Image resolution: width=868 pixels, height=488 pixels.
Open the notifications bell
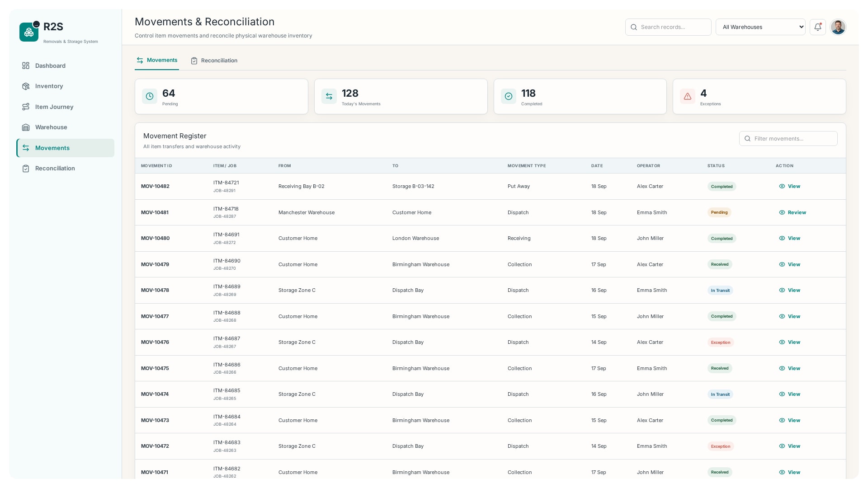click(817, 27)
